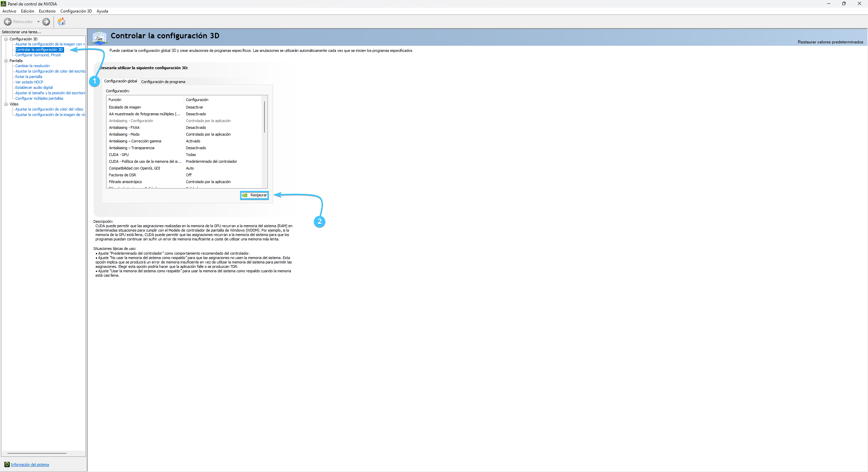Open Cambiar la resolución
The width and height of the screenshot is (868, 472).
point(33,66)
